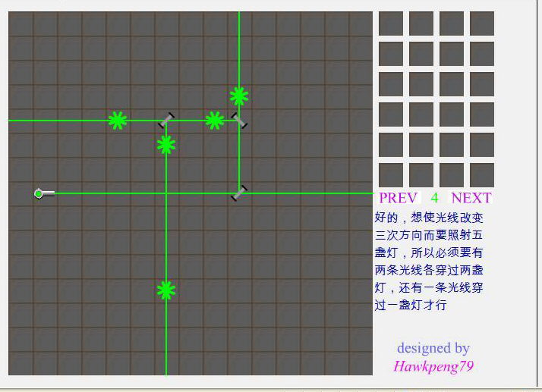
Task: Click the lowest lamp near the board bottom
Action: tap(166, 290)
